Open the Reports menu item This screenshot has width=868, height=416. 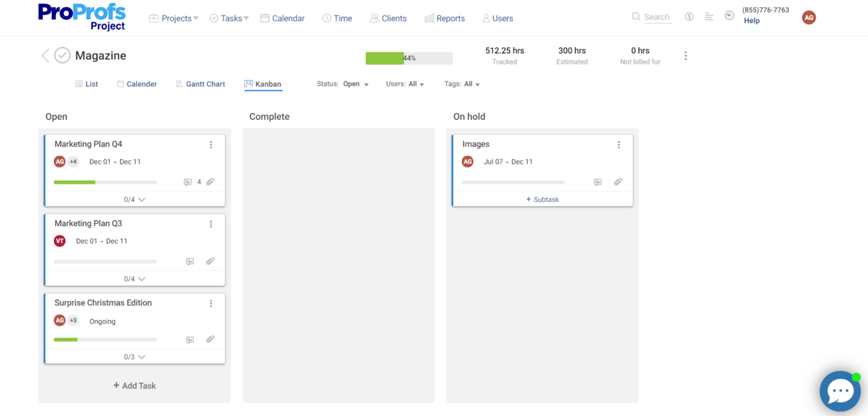point(444,18)
